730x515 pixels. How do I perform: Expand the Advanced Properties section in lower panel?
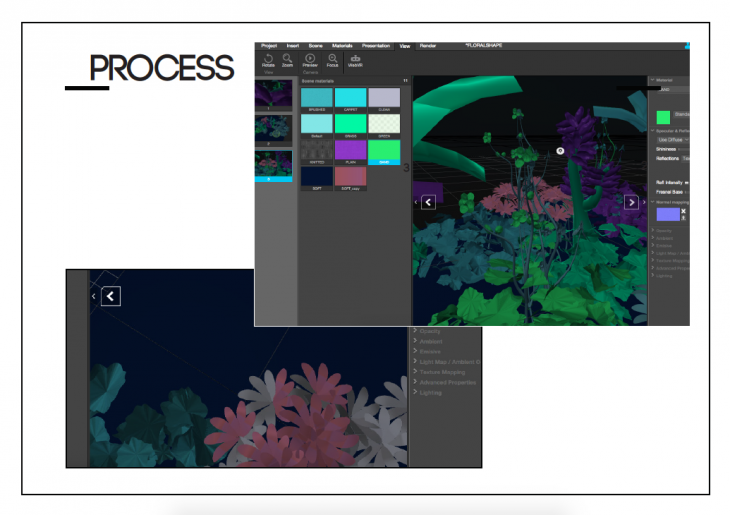449,382
